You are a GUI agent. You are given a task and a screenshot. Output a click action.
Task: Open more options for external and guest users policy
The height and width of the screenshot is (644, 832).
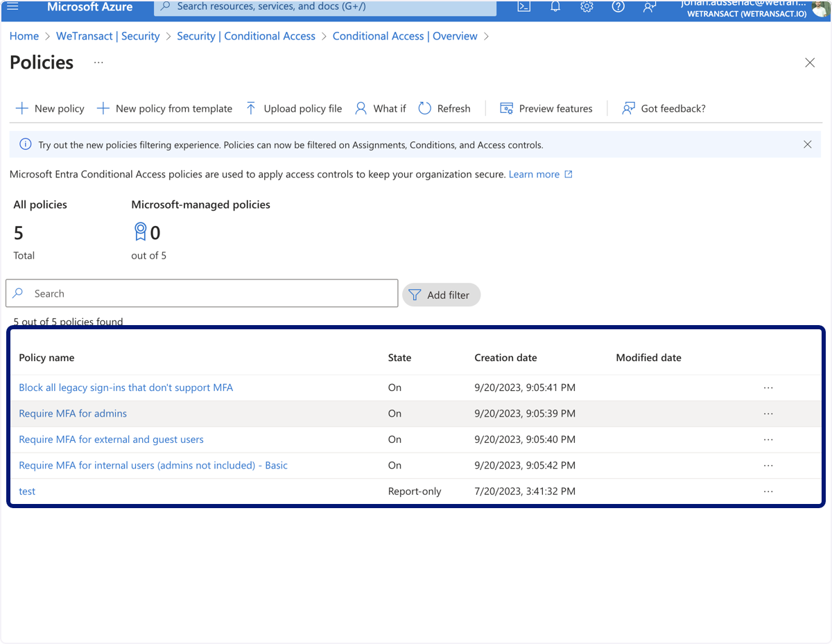[768, 440]
